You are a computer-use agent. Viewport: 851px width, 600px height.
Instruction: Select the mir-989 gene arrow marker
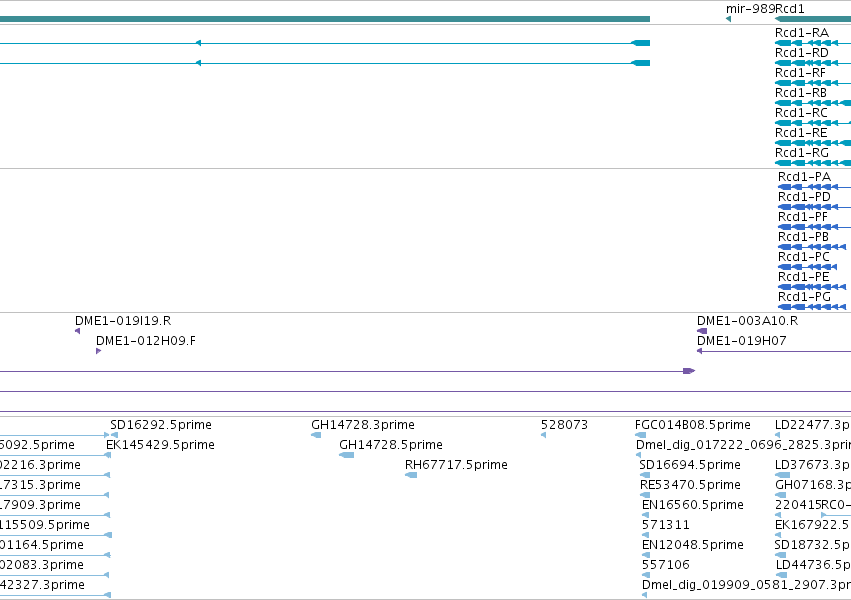tap(728, 19)
